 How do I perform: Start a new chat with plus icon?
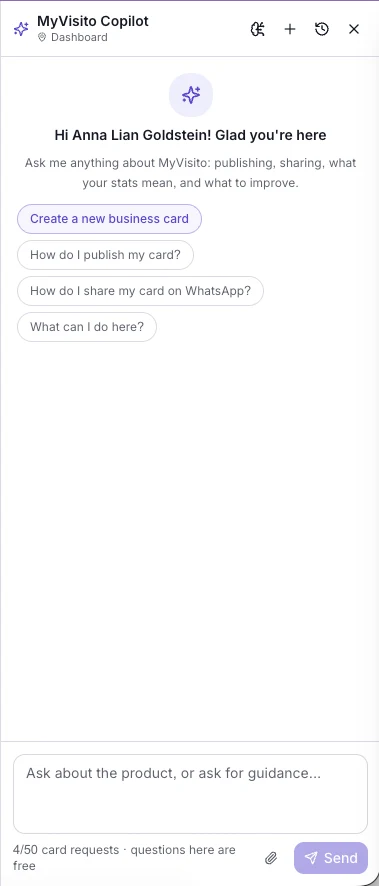pyautogui.click(x=290, y=29)
